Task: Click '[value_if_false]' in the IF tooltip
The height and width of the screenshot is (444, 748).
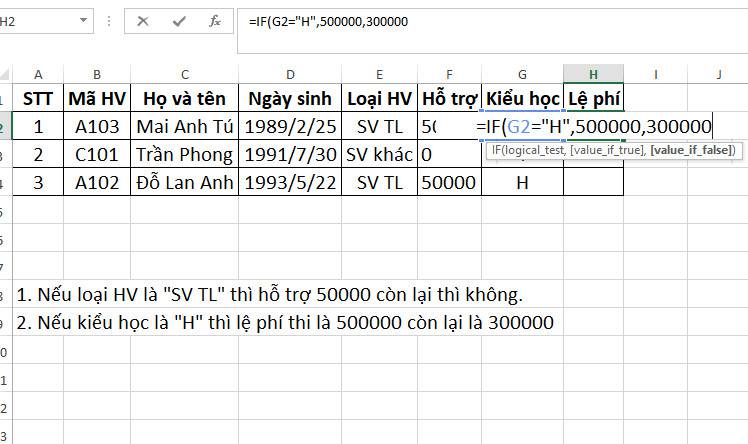Action: (x=691, y=150)
